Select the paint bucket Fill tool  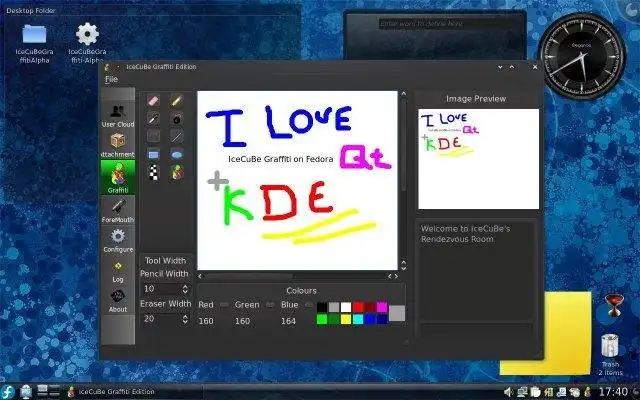(x=177, y=119)
